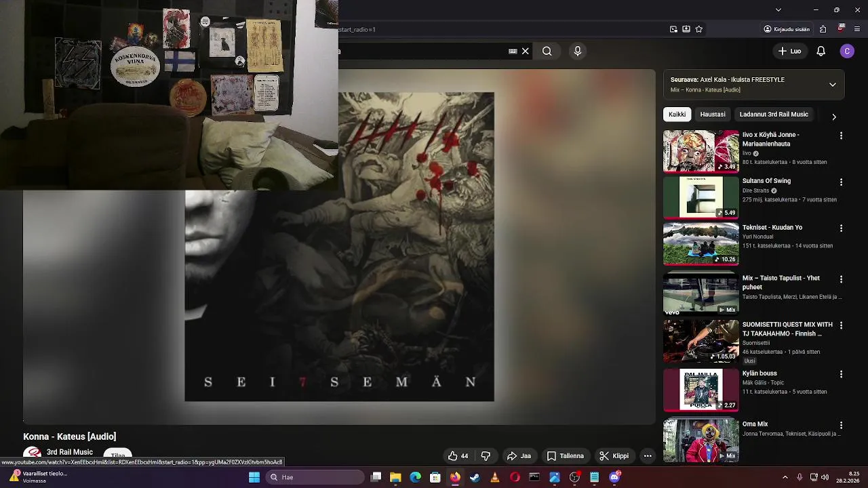Click the taskbar Hae search box
868x488 pixels.
click(x=314, y=477)
